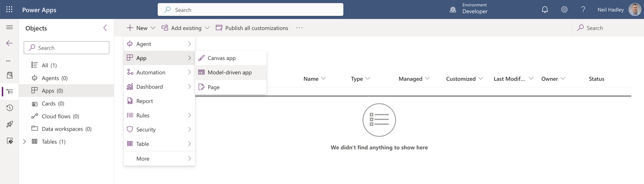Open the command bar overflow ellipsis
The height and width of the screenshot is (184, 644).
click(x=299, y=28)
